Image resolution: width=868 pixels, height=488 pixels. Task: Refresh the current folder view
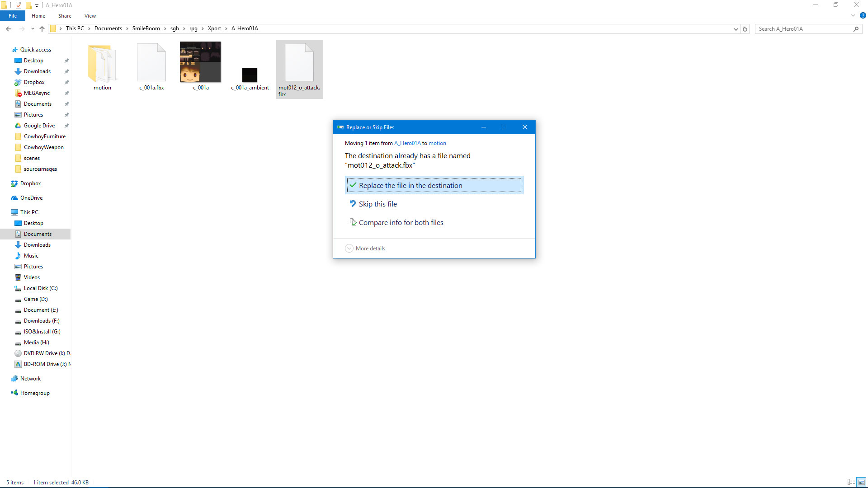coord(745,28)
